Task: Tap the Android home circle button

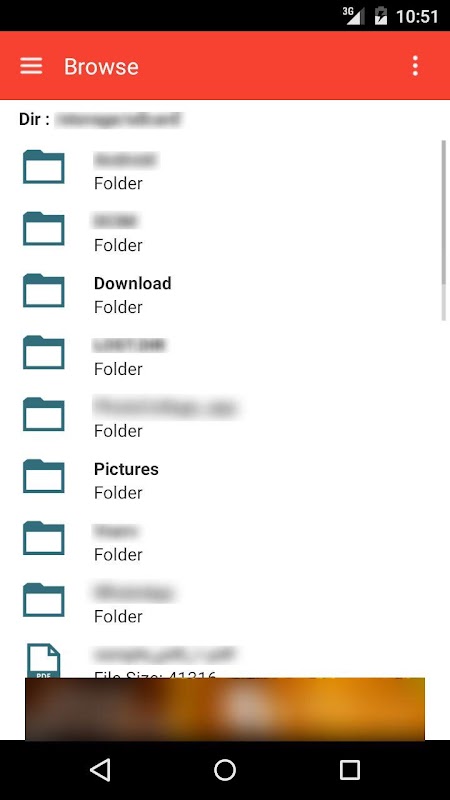Action: 225,770
